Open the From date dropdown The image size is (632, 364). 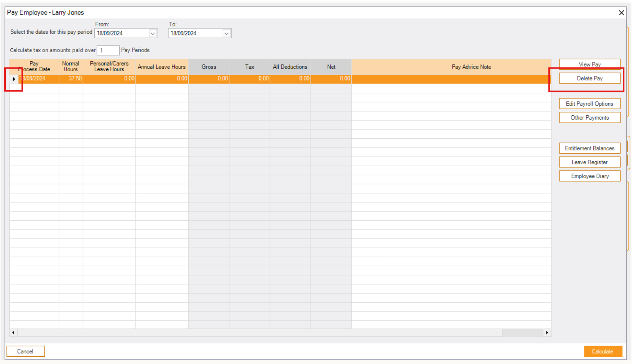153,33
